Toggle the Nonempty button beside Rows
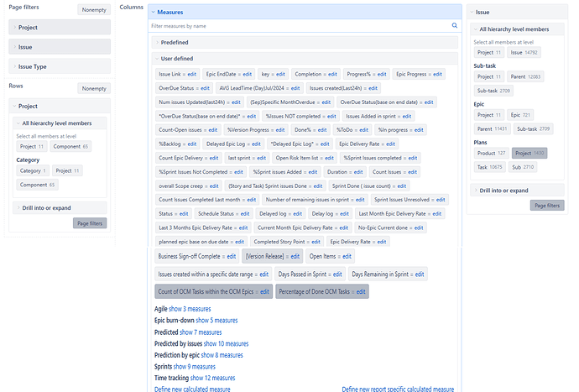The image size is (579, 392). coord(93,88)
